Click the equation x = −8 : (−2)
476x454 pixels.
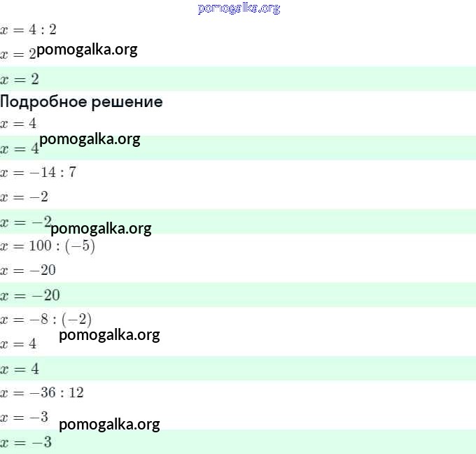pyautogui.click(x=45, y=320)
